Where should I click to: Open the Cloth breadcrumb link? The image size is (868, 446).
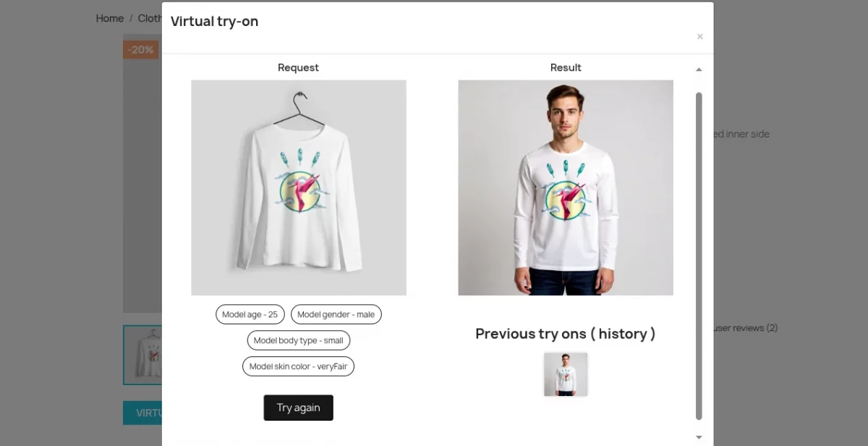[150, 18]
